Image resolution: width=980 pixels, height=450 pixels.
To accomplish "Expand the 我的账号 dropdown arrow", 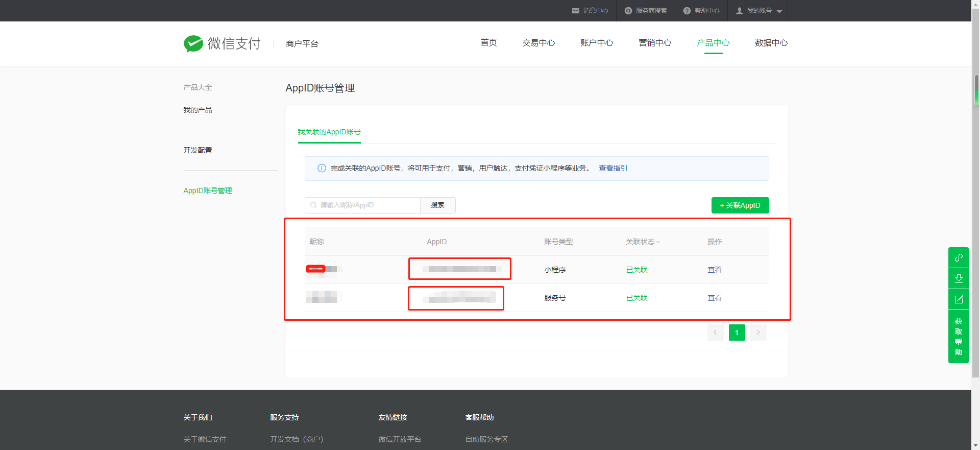I will pyautogui.click(x=779, y=11).
